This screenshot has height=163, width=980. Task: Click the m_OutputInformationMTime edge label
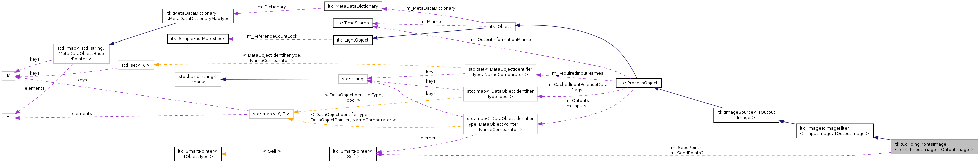[x=501, y=39]
